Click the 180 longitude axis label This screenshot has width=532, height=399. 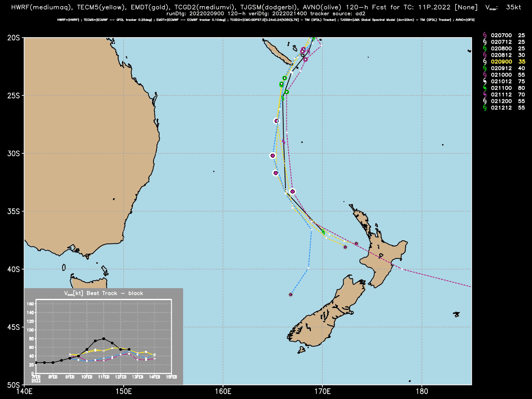pyautogui.click(x=422, y=391)
